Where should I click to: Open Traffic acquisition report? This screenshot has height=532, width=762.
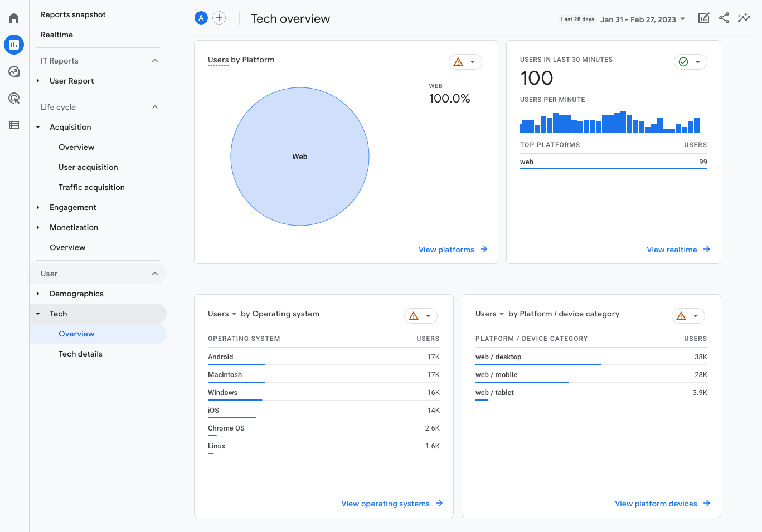(x=91, y=187)
